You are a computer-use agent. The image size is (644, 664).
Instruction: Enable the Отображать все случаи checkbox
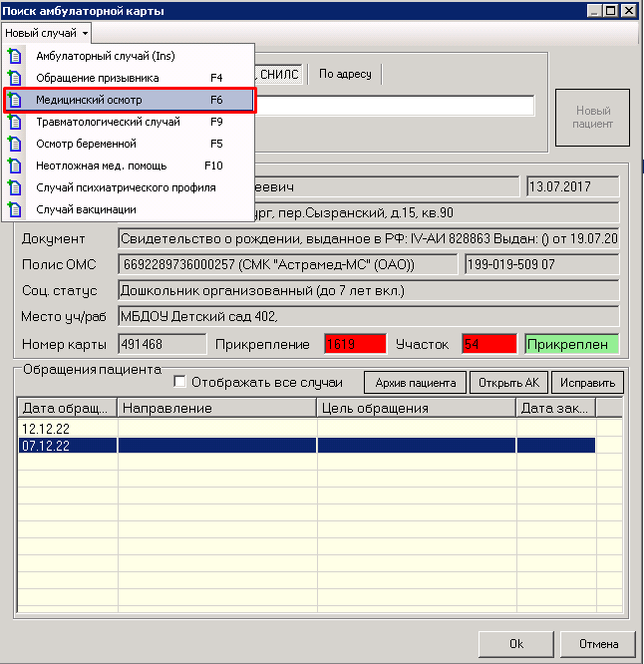[180, 382]
